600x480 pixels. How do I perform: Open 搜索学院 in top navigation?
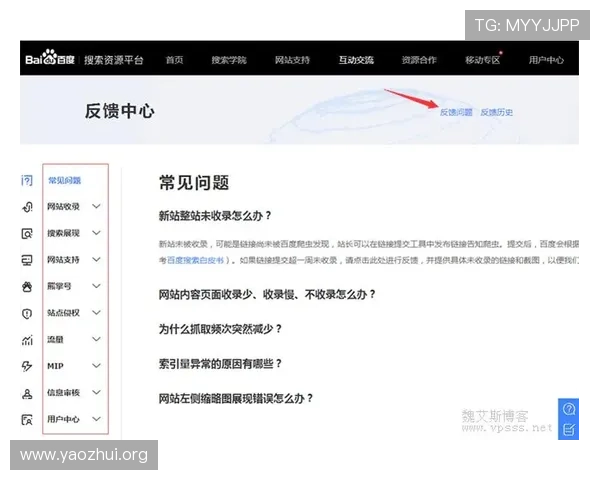click(229, 60)
